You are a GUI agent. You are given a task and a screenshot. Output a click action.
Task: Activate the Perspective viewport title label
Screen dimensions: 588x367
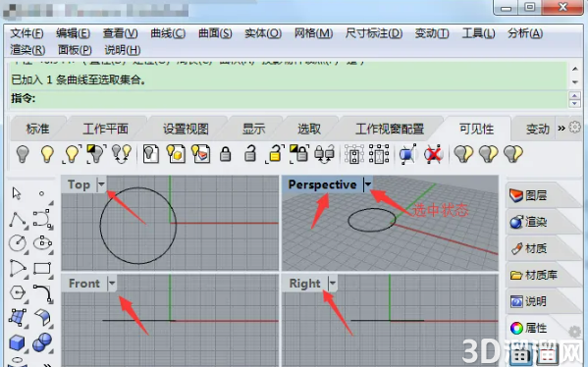323,184
